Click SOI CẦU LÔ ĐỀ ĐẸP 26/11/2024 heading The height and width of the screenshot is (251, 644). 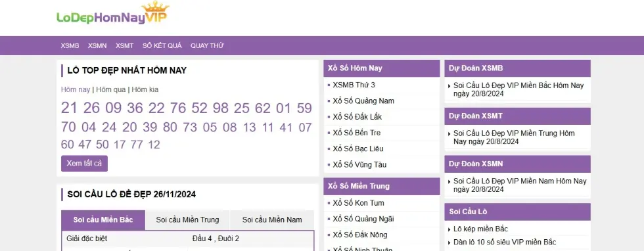pos(131,194)
